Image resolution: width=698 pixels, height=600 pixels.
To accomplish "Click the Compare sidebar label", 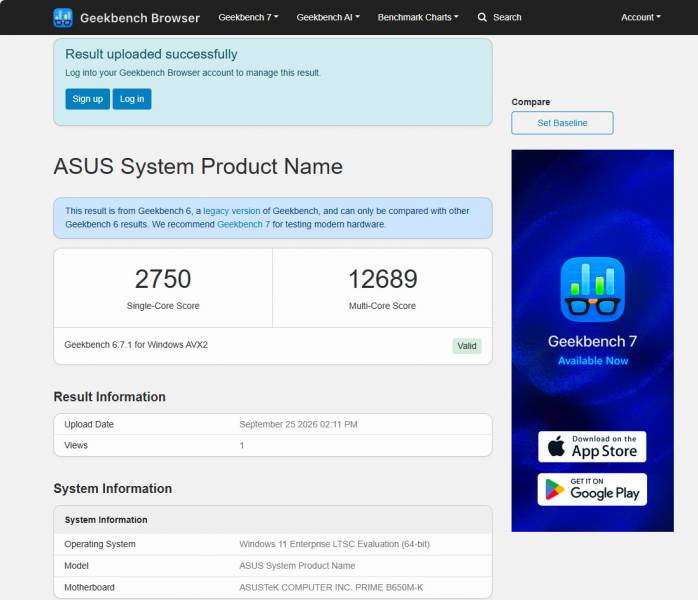I will point(531,102).
